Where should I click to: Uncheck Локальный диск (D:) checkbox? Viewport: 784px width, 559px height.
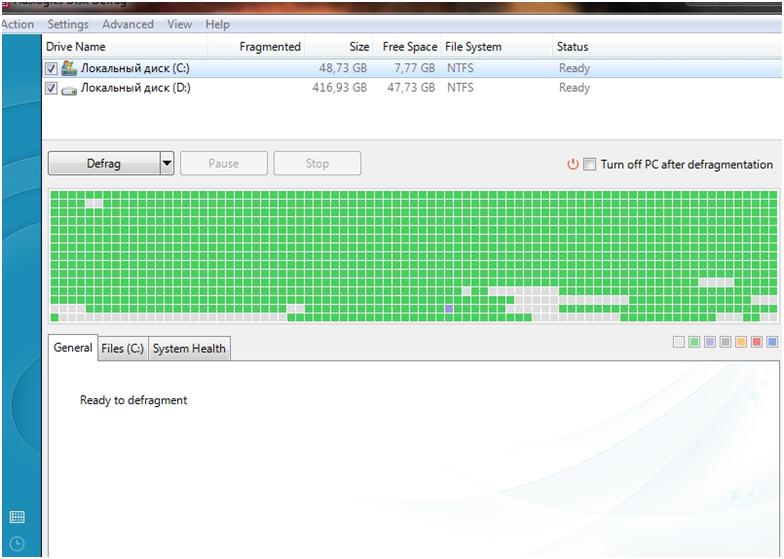pos(51,88)
